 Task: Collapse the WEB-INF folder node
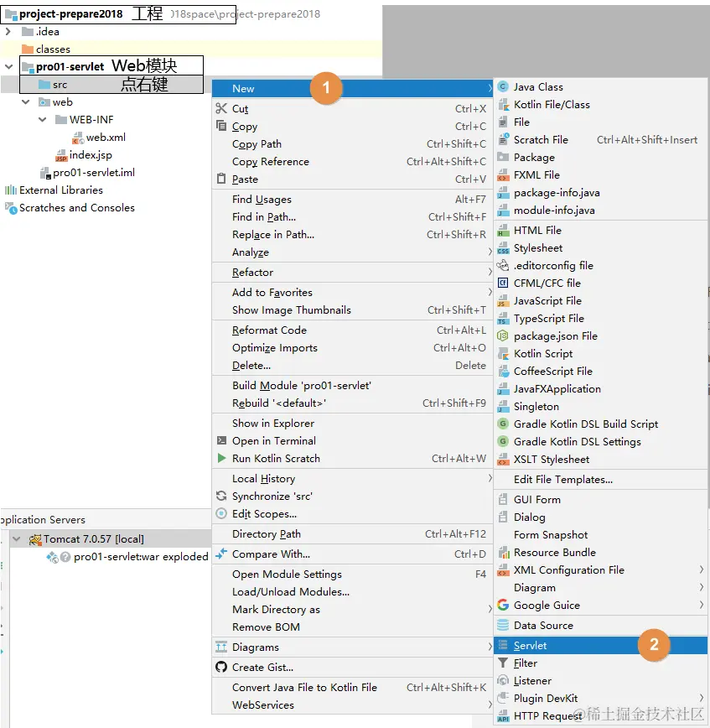pos(42,120)
